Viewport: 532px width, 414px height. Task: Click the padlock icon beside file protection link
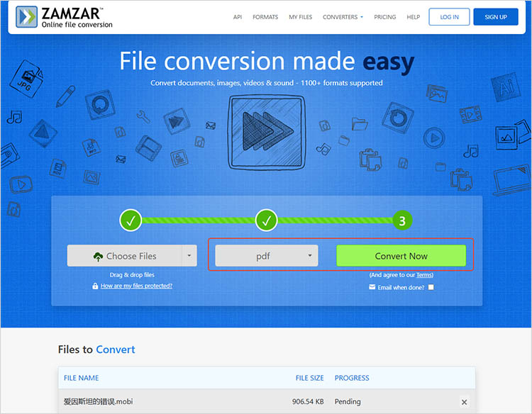pyautogui.click(x=95, y=286)
